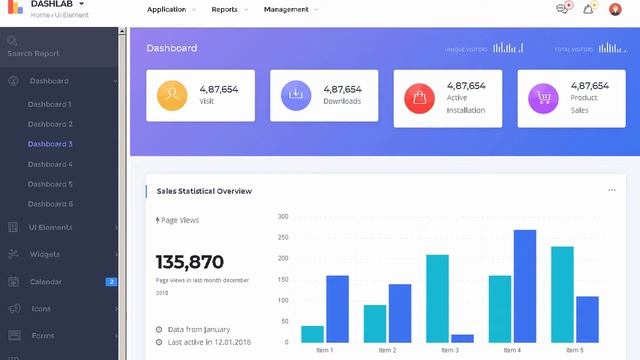This screenshot has height=360, width=640.
Task: Click the DashLab bar chart logo
Action: point(15,7)
